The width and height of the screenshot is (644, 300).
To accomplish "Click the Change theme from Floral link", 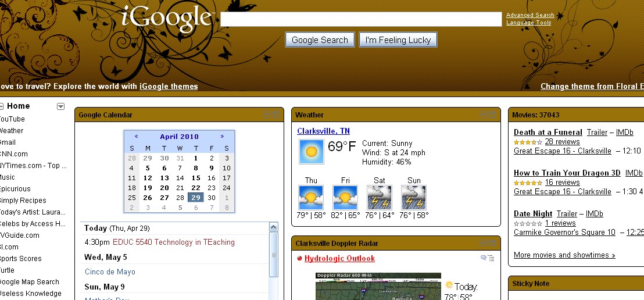I will (592, 87).
